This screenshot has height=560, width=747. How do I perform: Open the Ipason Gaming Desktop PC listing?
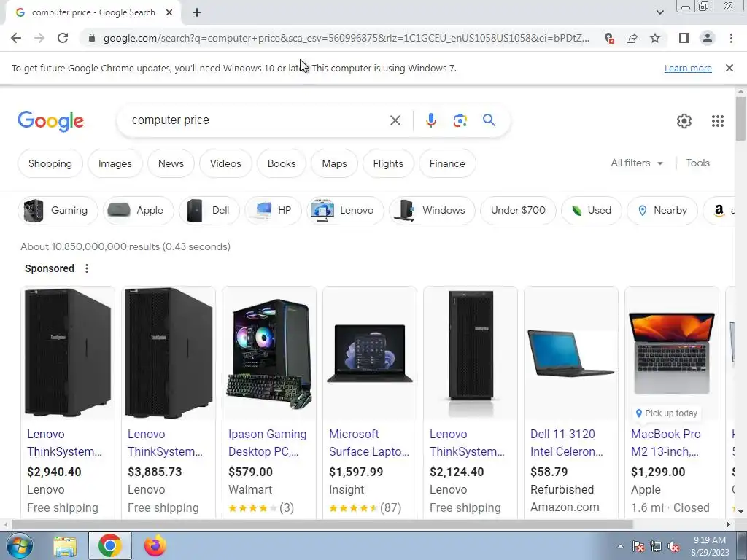tap(267, 443)
